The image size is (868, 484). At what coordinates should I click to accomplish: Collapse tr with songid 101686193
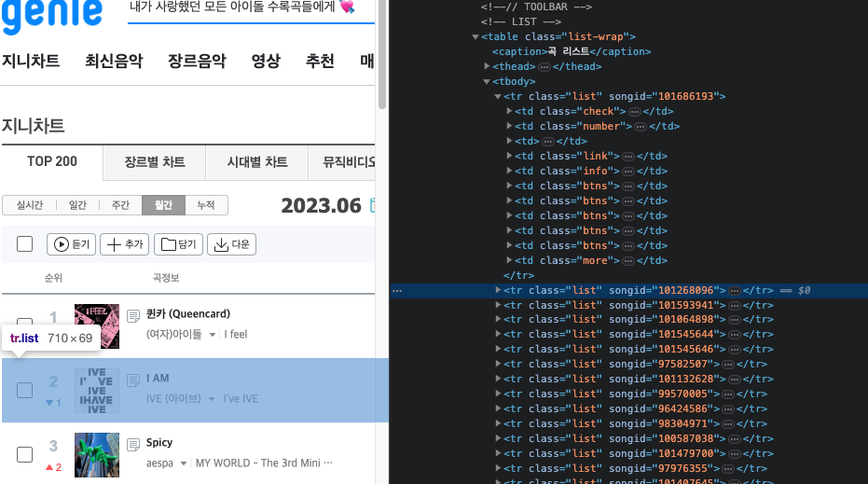(x=498, y=96)
